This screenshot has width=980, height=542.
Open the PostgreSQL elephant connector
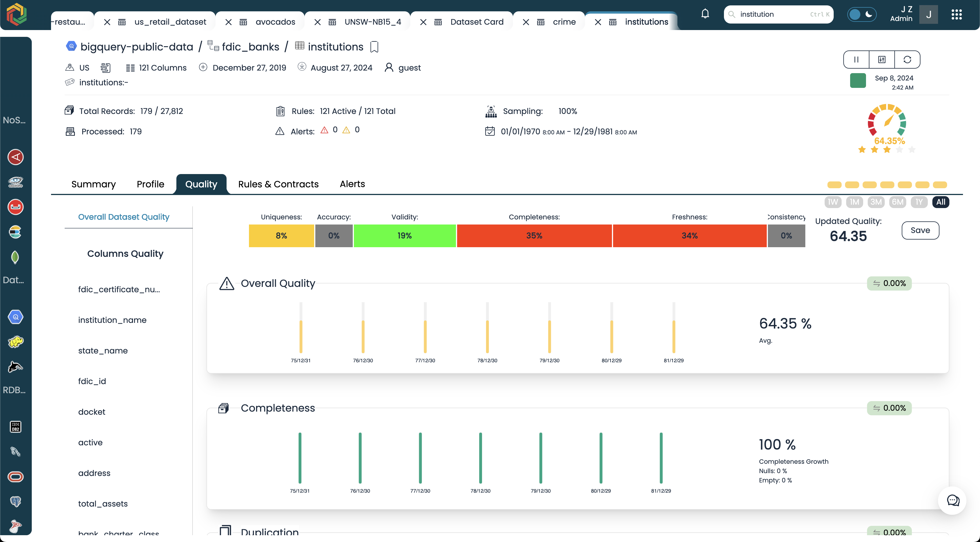pos(16,502)
